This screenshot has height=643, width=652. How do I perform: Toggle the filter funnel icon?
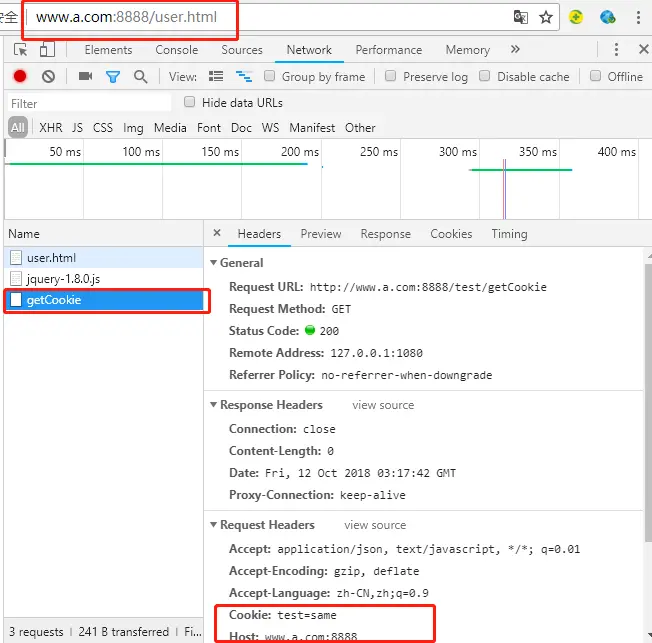(113, 77)
